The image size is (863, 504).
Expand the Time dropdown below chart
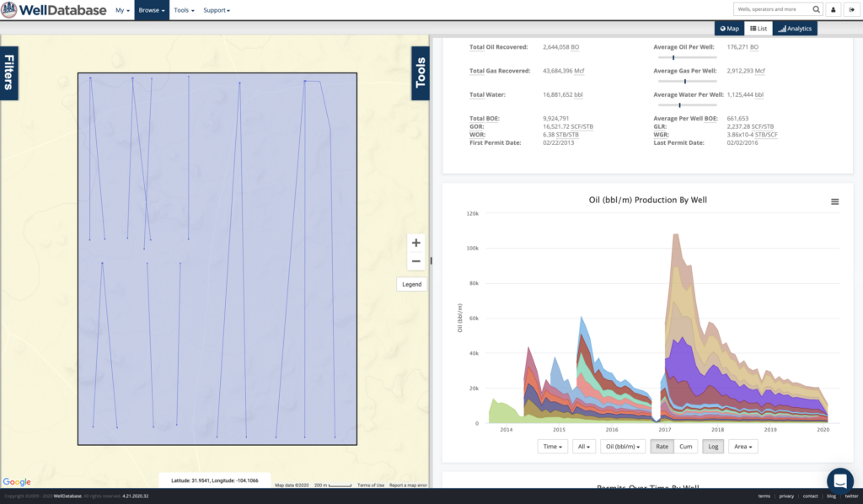point(553,446)
